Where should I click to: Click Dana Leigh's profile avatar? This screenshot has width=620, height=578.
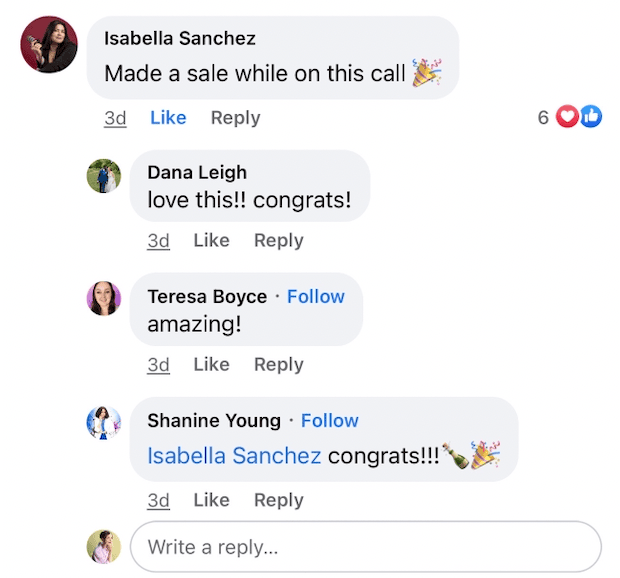104,176
